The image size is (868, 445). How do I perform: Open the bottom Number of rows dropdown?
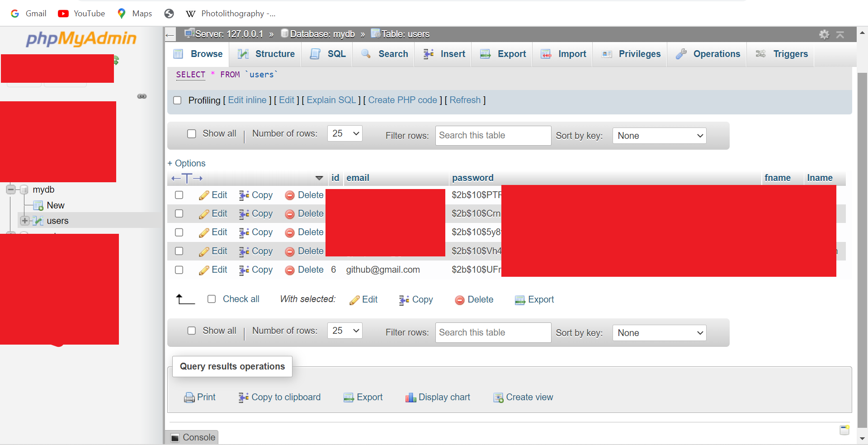pos(345,331)
